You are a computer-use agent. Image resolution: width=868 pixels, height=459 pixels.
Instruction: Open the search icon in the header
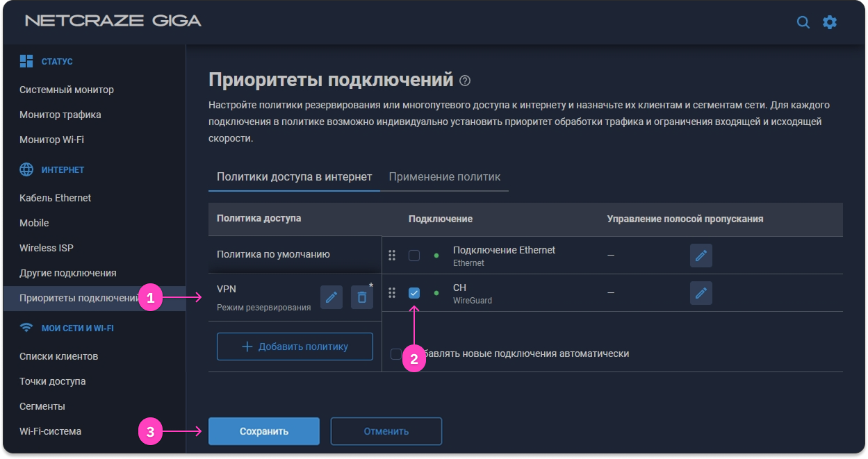click(x=803, y=22)
